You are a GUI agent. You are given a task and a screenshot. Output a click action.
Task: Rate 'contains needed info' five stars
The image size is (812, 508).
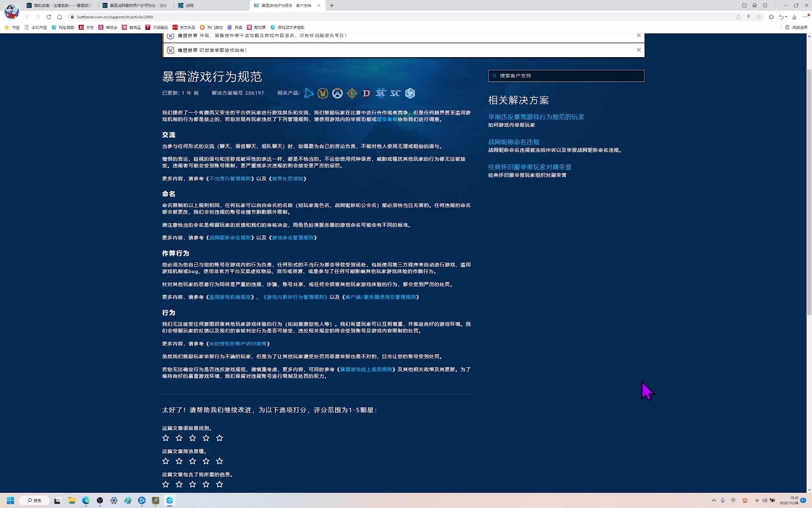tap(219, 484)
